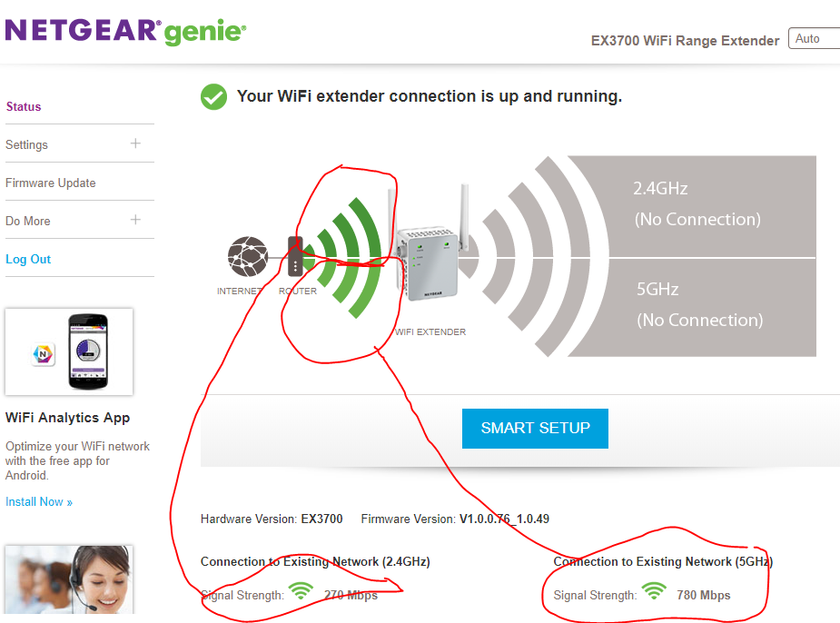Image resolution: width=840 pixels, height=623 pixels.
Task: Click the Install Now link
Action: [x=38, y=501]
